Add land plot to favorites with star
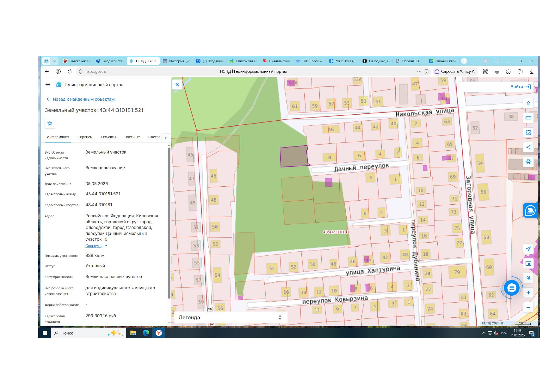The height and width of the screenshot is (392, 555). [50, 123]
